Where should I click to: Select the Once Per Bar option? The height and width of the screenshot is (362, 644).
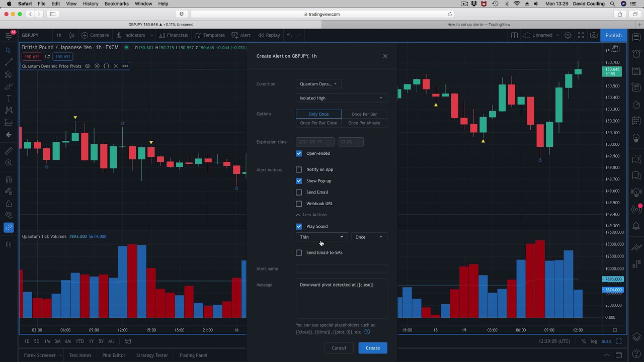click(x=364, y=114)
